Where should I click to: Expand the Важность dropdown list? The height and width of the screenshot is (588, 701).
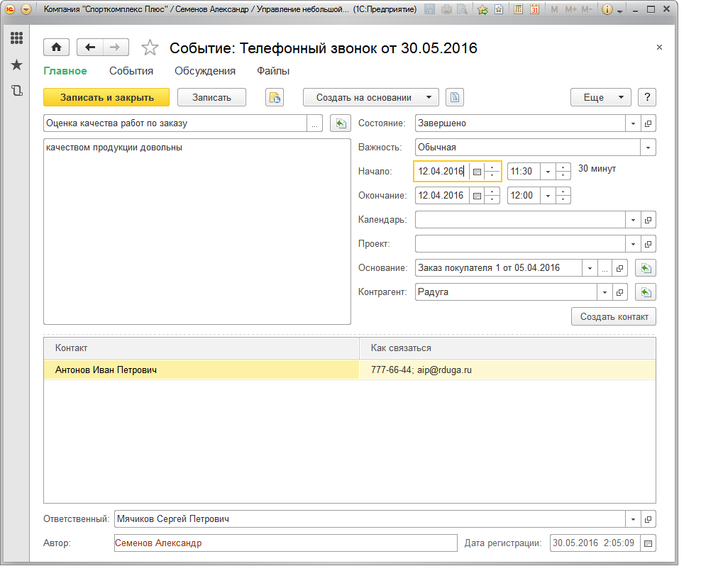(x=648, y=148)
